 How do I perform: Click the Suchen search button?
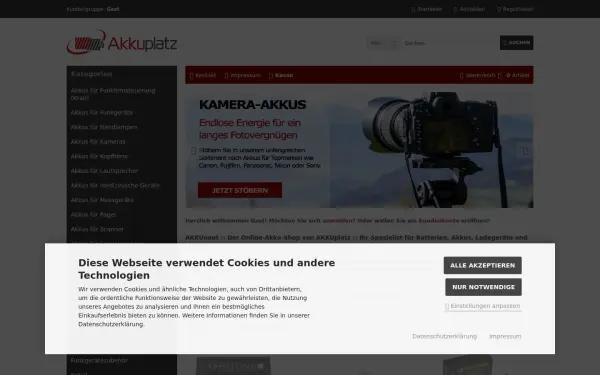tap(516, 43)
